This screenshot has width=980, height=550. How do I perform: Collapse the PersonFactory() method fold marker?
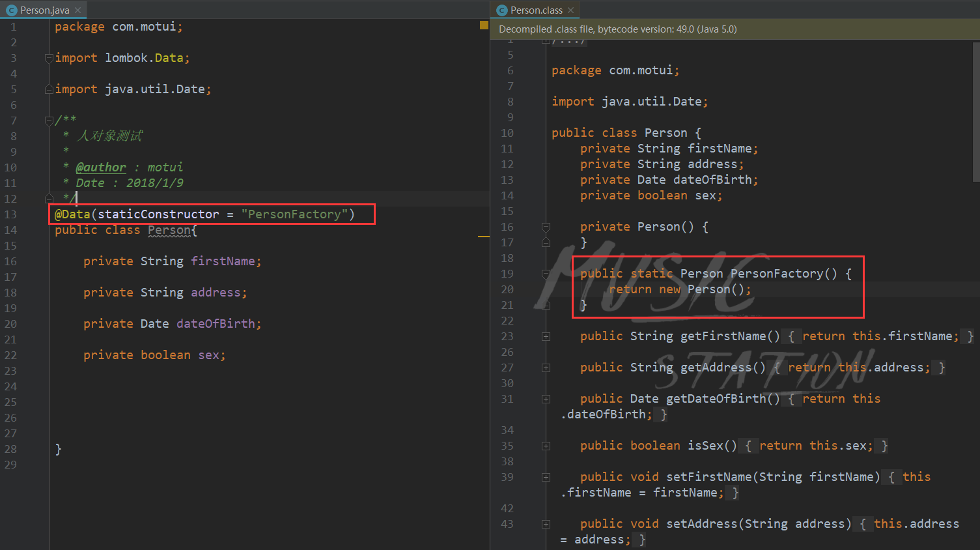pos(546,274)
